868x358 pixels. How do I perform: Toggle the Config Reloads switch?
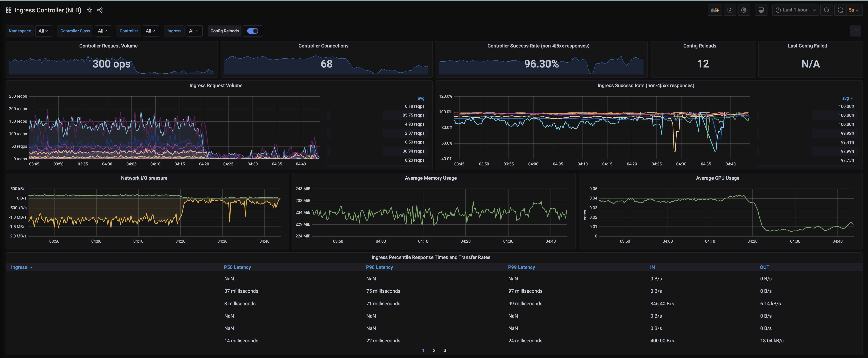(252, 31)
